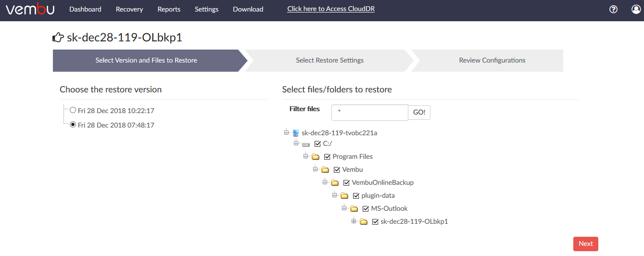Open the help question mark icon
The image size is (644, 256).
613,9
